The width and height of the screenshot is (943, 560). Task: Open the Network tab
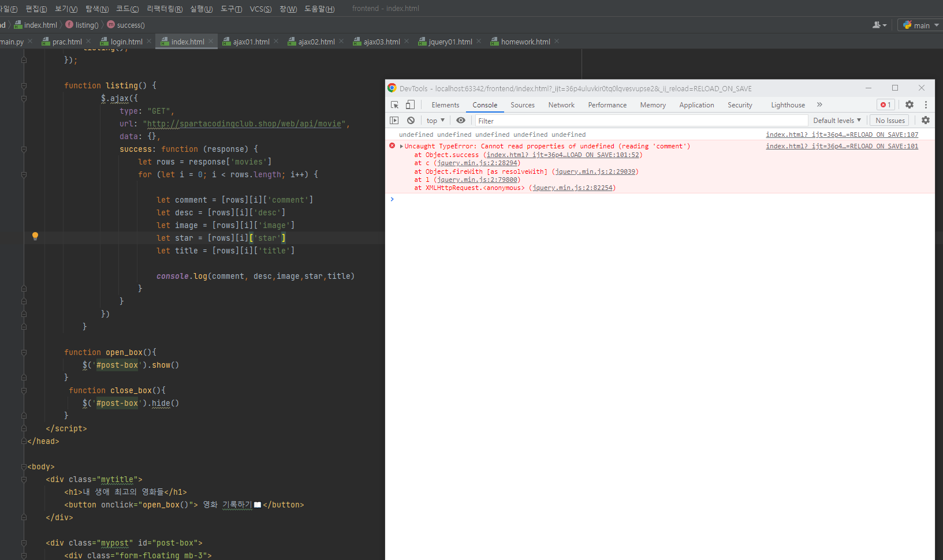click(x=561, y=105)
